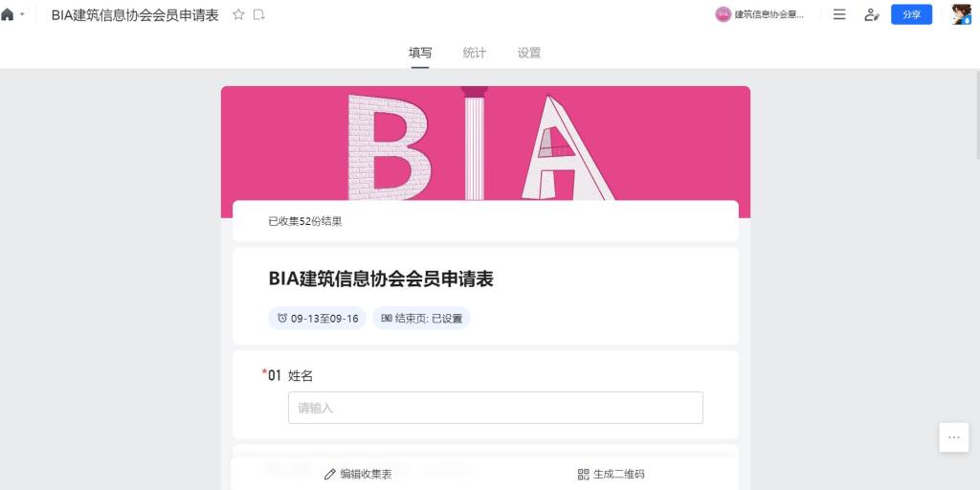Viewport: 980px width, 490px height.
Task: Open collaborator permissions icon
Action: point(872,14)
